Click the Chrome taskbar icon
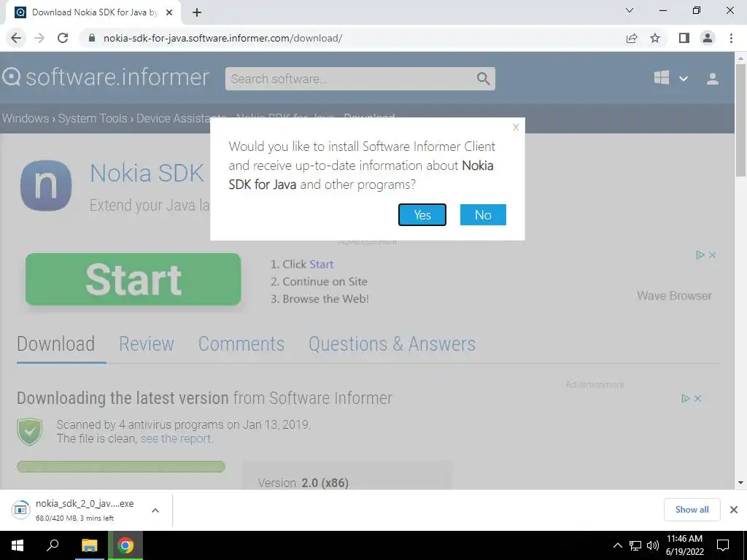This screenshot has height=560, width=747. (125, 545)
